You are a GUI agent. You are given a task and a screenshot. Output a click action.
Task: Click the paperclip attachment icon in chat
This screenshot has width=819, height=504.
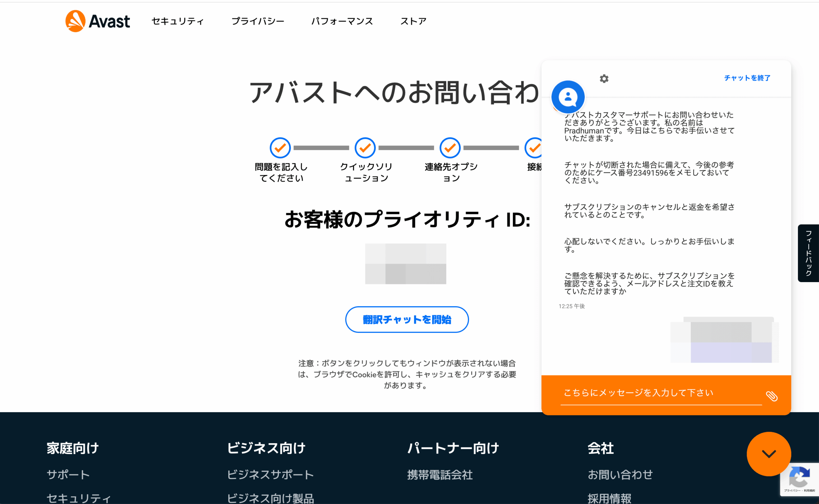[772, 396]
